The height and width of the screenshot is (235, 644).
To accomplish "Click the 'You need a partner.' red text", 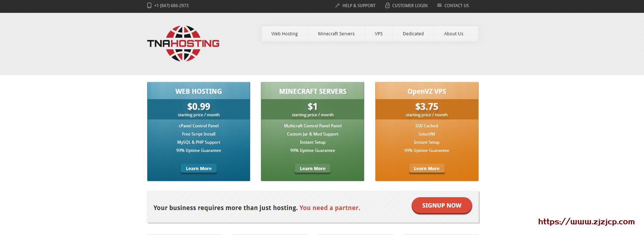I will [330, 208].
